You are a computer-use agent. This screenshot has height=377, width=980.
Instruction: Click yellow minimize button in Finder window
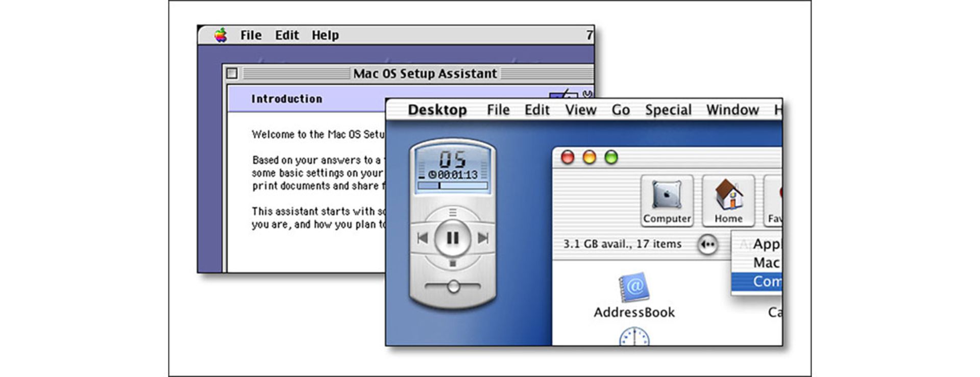tap(590, 157)
